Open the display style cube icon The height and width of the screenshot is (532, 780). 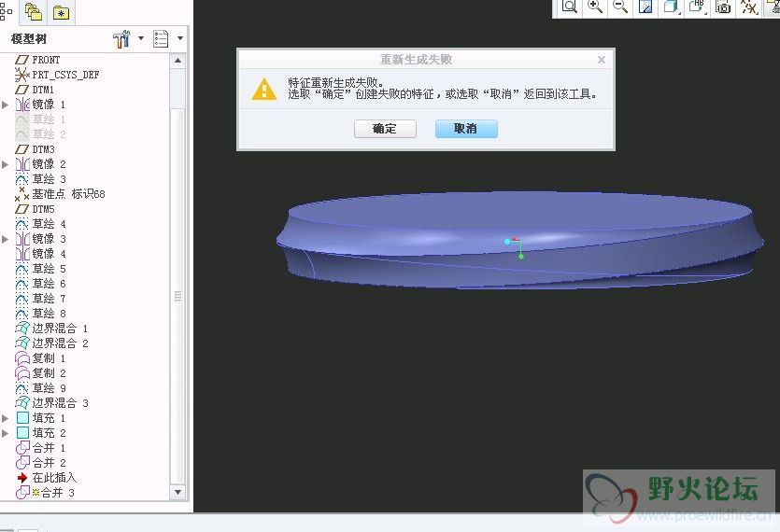[671, 7]
